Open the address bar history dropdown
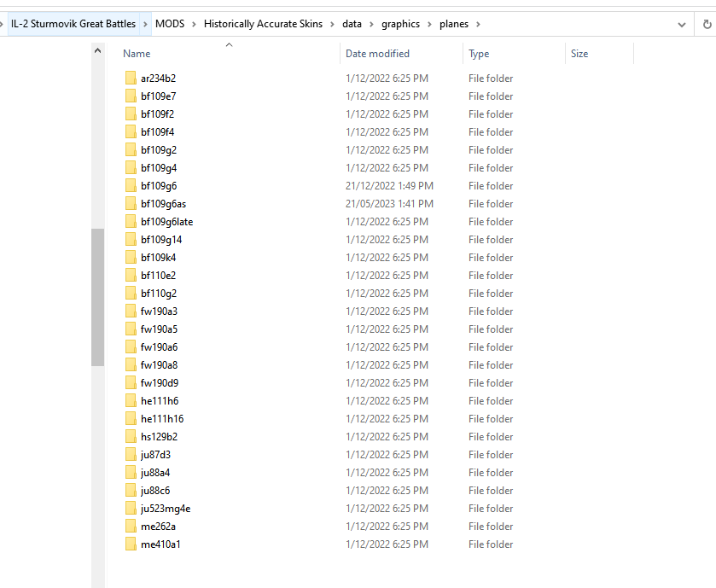 point(682,25)
